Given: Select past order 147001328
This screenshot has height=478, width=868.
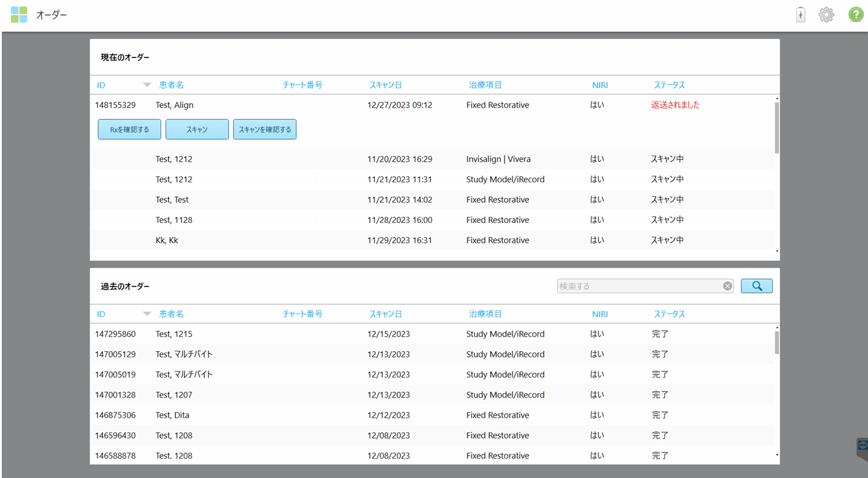Looking at the screenshot, I should (432, 394).
